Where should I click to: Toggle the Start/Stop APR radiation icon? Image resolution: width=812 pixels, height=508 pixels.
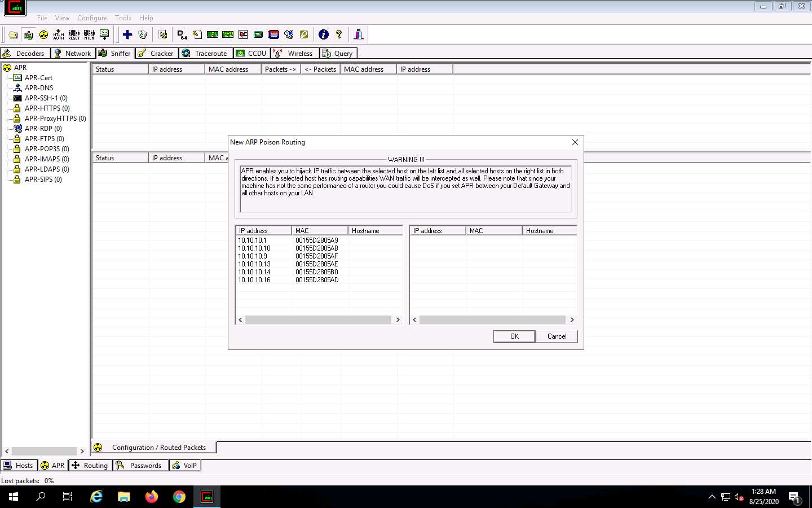point(43,34)
